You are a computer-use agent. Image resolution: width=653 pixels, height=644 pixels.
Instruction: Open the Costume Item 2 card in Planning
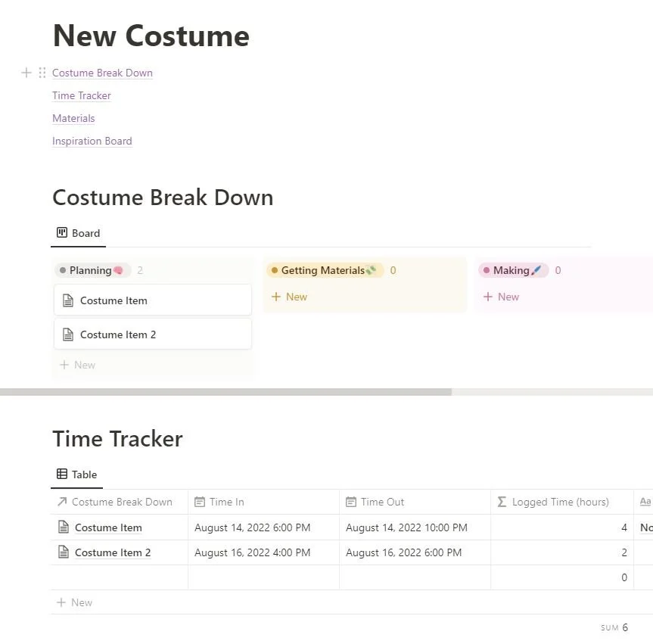[153, 334]
